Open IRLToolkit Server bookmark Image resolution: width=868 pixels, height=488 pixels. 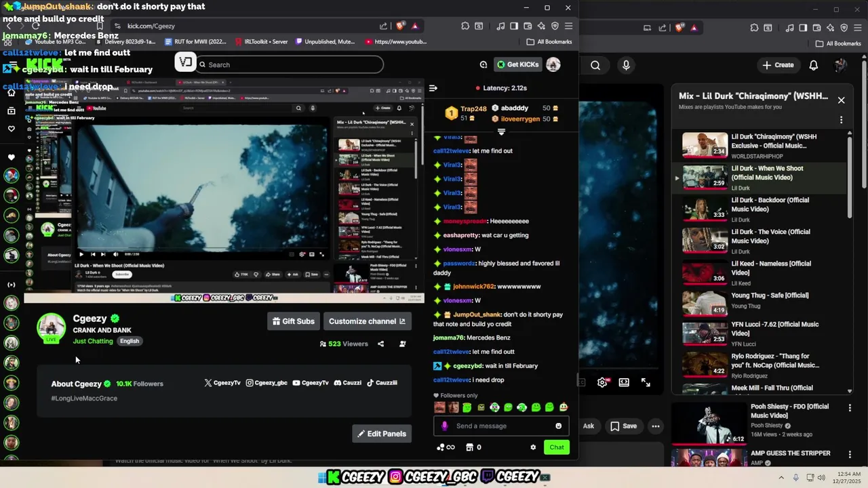click(261, 42)
